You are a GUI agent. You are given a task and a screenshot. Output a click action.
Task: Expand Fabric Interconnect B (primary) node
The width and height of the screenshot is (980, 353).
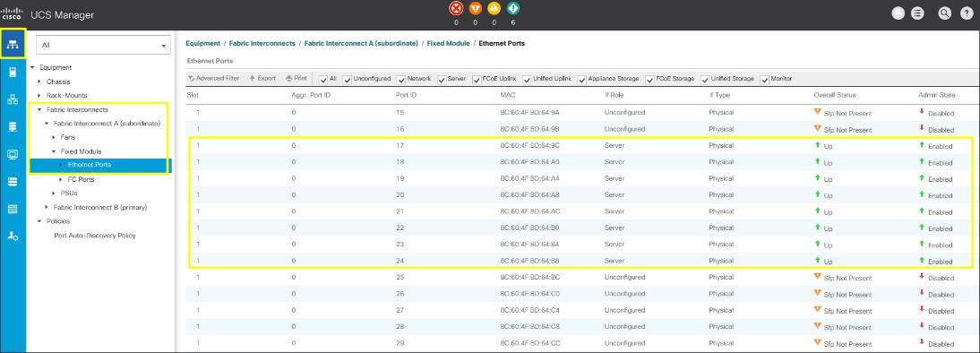[x=47, y=207]
